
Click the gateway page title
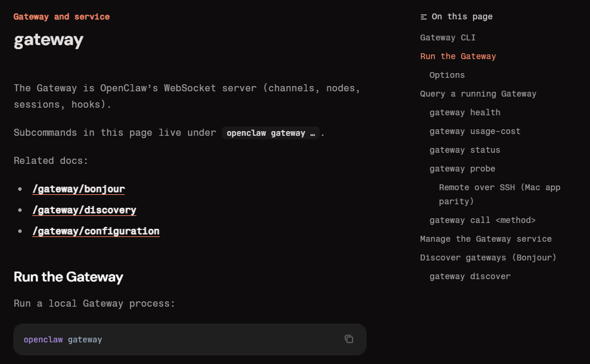pyautogui.click(x=49, y=40)
